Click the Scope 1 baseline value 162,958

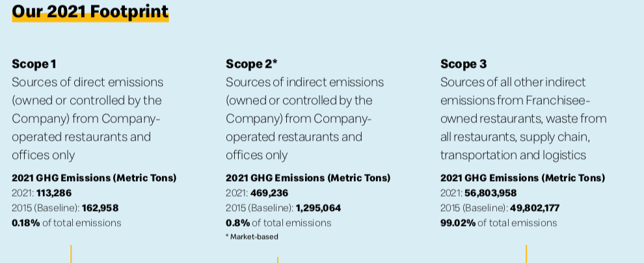point(100,208)
